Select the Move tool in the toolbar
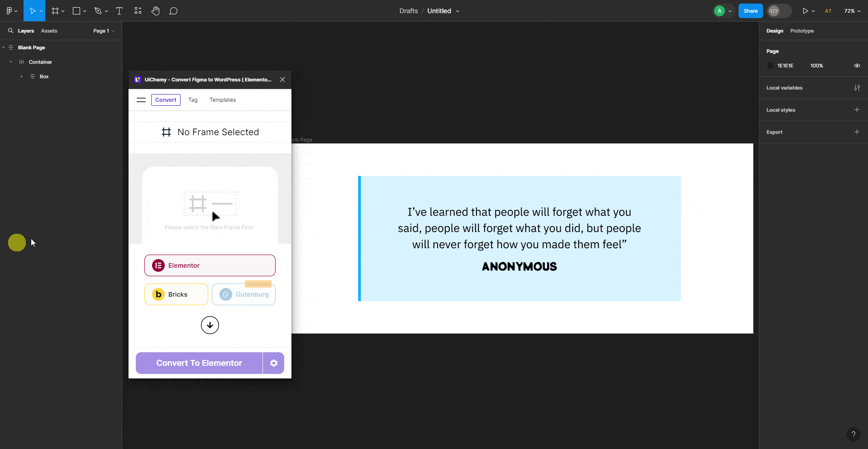 click(x=32, y=10)
